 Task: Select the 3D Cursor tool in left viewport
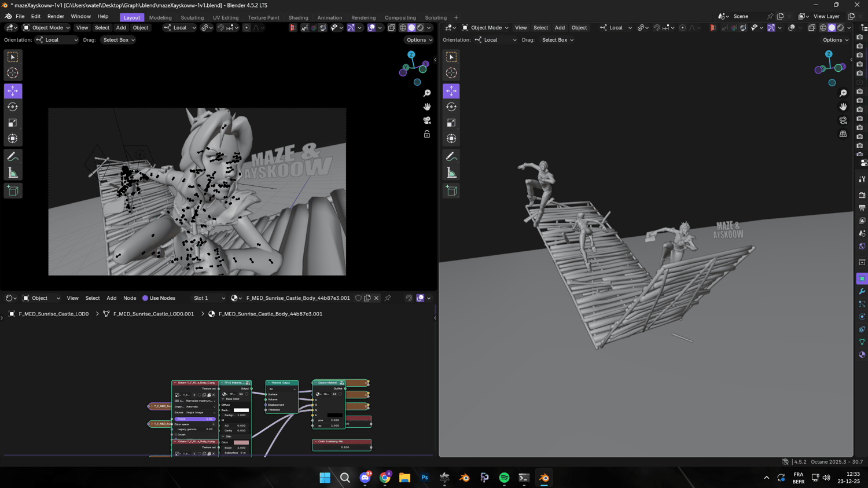point(13,73)
